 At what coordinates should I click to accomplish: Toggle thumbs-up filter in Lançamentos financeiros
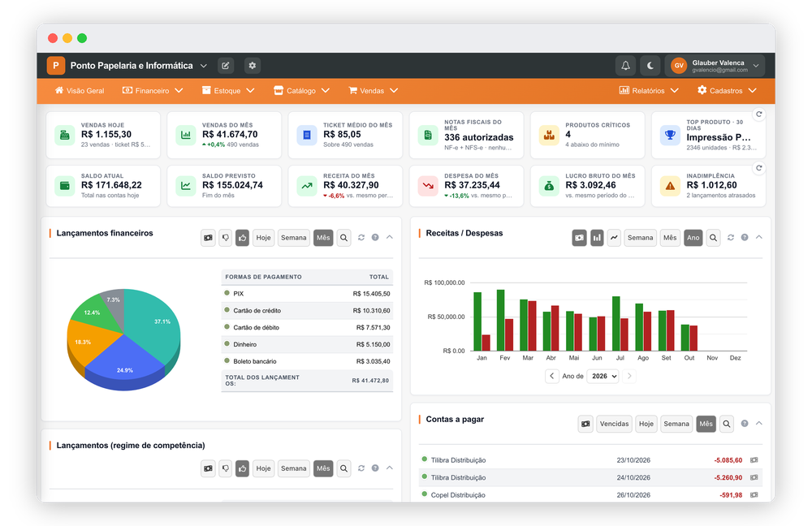[x=242, y=238]
